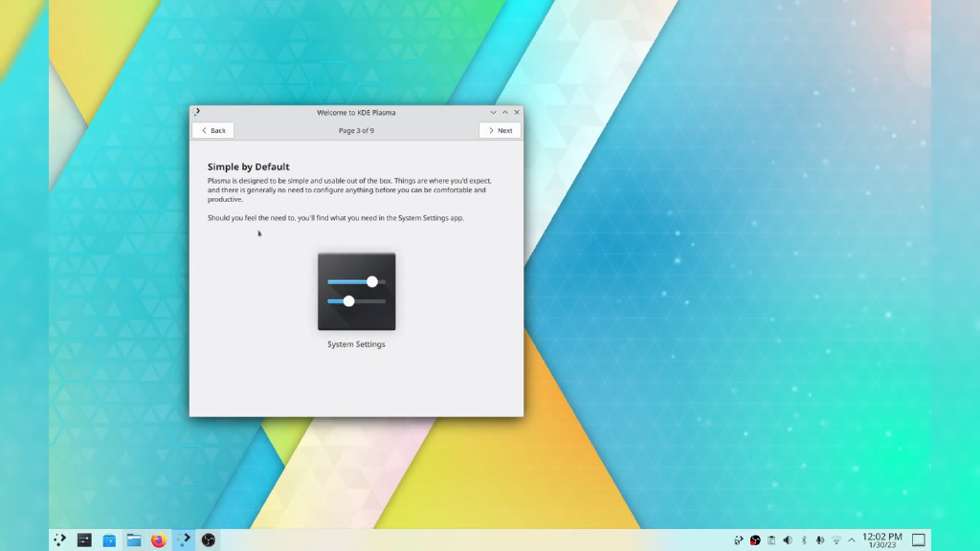The image size is (980, 551).
Task: Click the Show Desktop button
Action: [918, 540]
